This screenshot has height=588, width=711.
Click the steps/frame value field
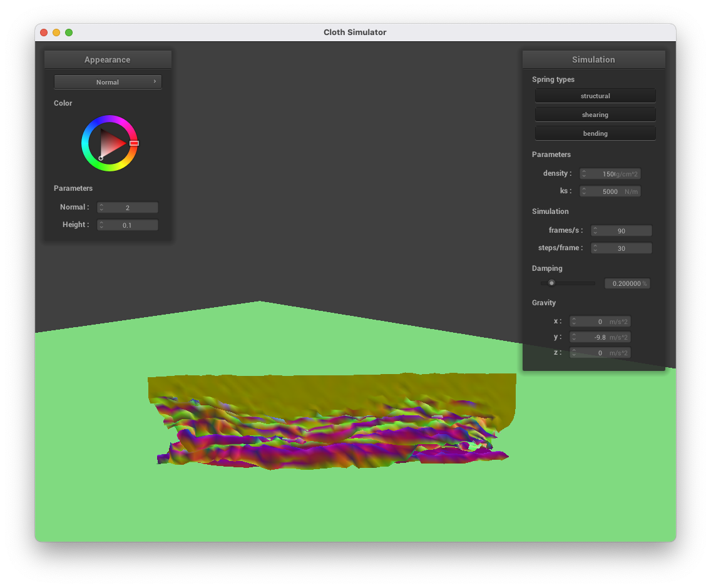[x=621, y=248]
